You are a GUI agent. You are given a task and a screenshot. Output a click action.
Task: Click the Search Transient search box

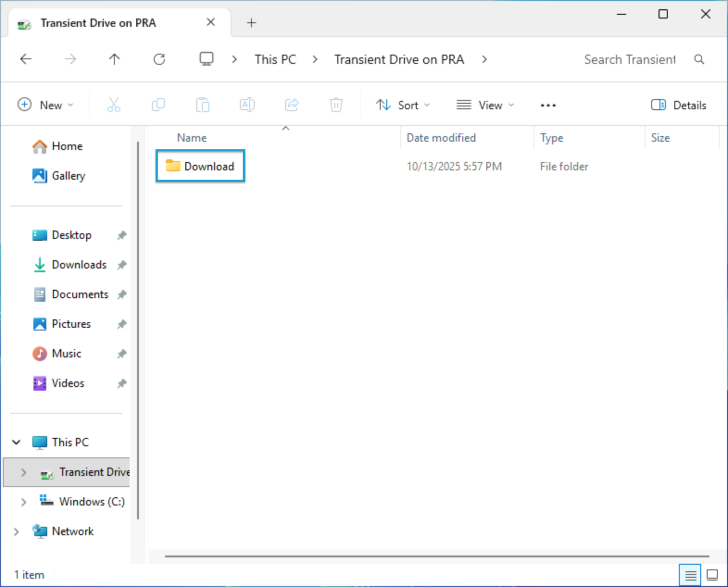[629, 59]
